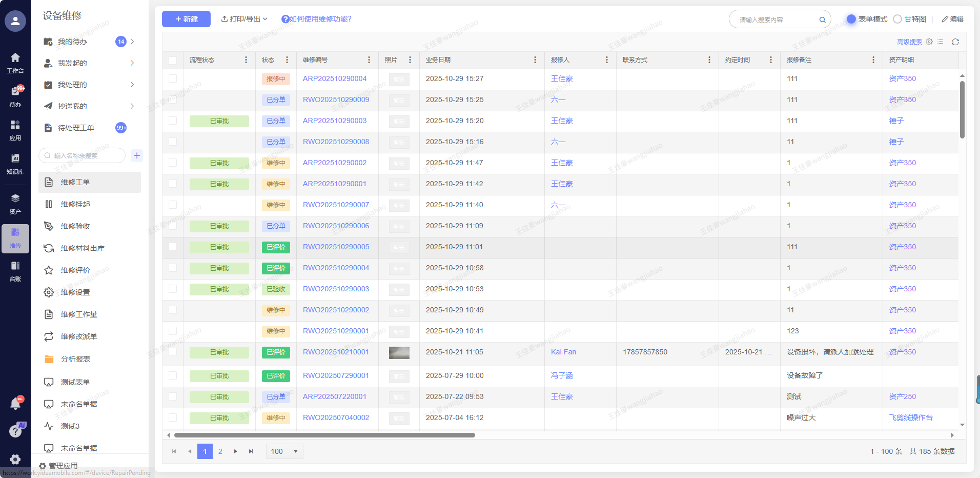The image size is (980, 478).
Task: Click the 新建 button
Action: tap(186, 19)
